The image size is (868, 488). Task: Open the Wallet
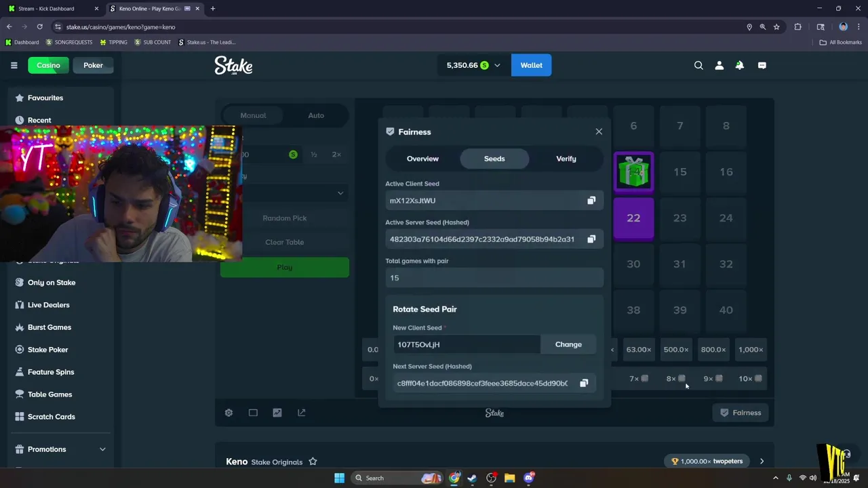tap(531, 65)
